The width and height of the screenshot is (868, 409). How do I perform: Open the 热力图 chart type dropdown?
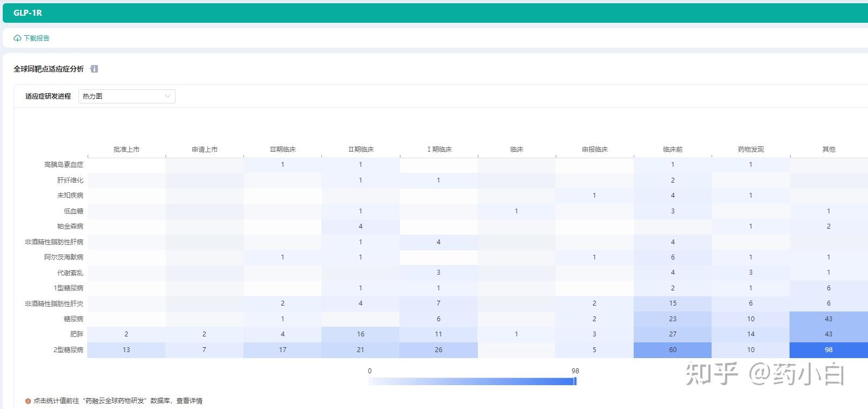[127, 96]
